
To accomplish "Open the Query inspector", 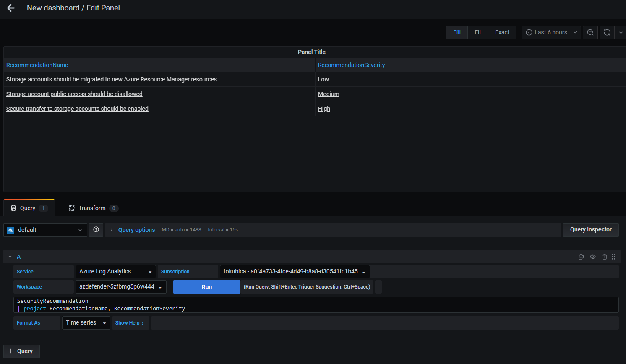I will coord(590,230).
